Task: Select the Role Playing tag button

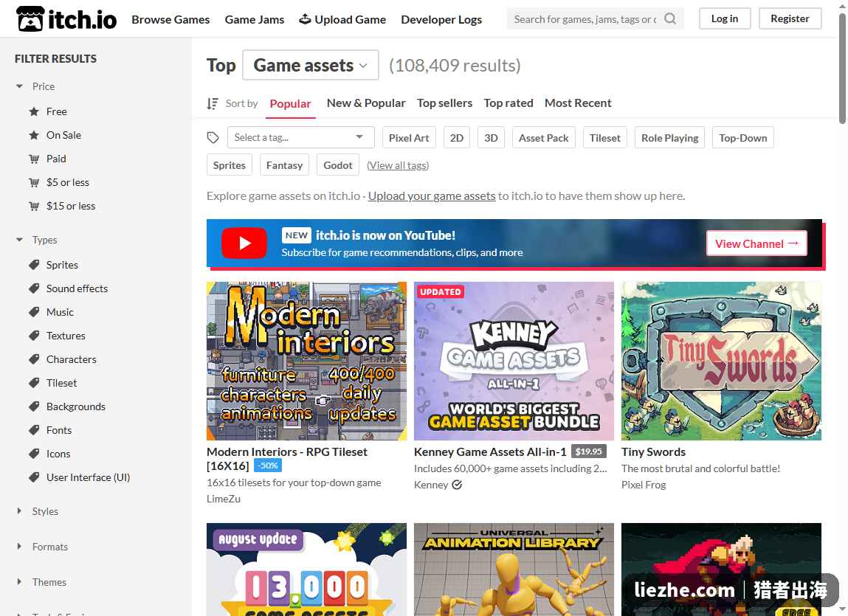Action: coord(669,137)
